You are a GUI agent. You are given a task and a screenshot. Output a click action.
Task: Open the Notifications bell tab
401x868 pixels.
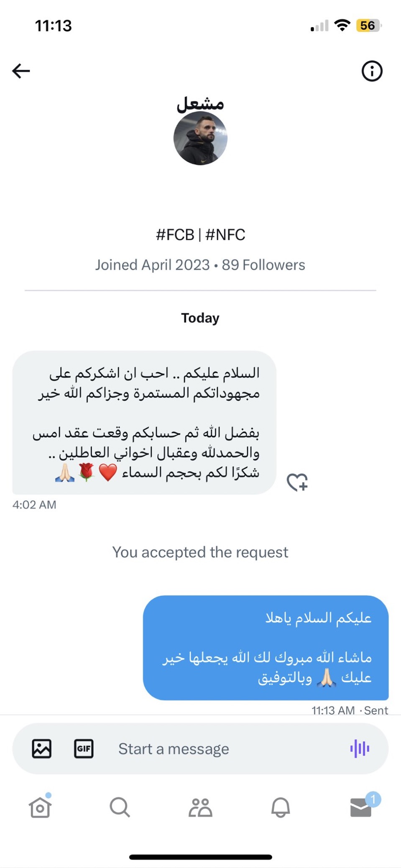281,807
